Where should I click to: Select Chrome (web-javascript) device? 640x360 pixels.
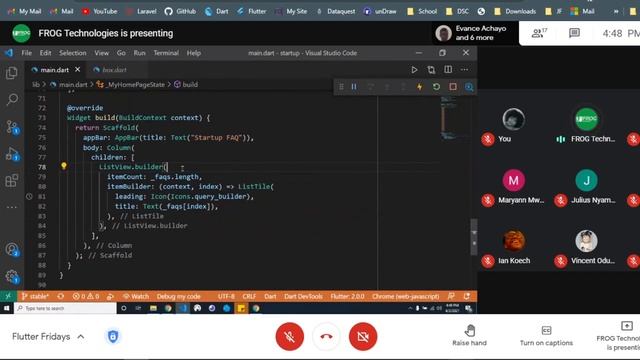click(406, 296)
